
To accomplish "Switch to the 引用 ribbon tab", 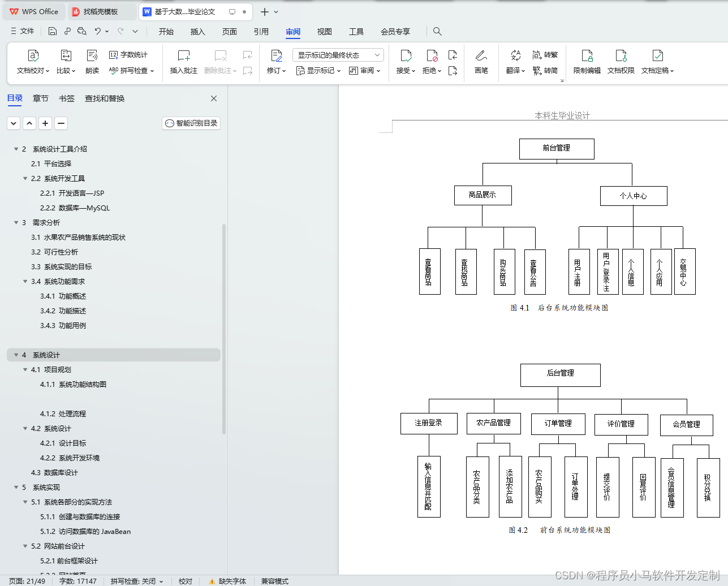I will pyautogui.click(x=261, y=31).
